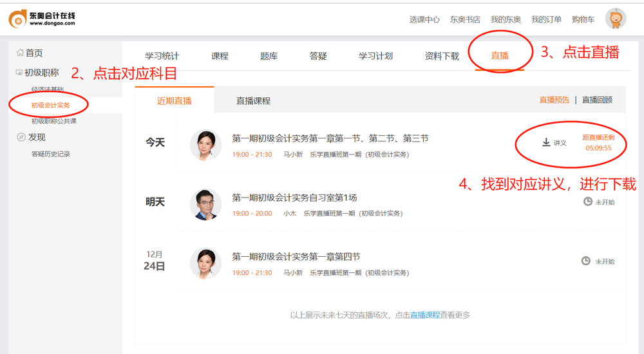Select the 近期直播 sub-tab
The height and width of the screenshot is (354, 644).
175,101
